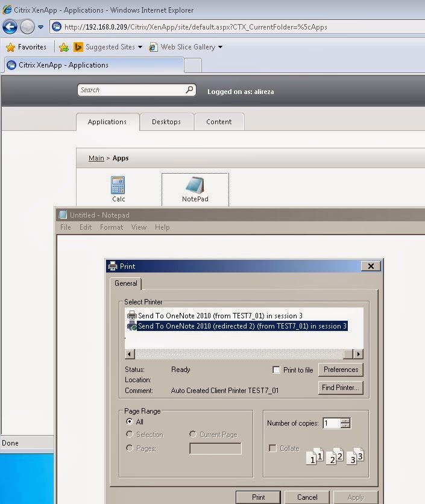Select the Pages radio button
425x504 pixels.
pyautogui.click(x=130, y=448)
